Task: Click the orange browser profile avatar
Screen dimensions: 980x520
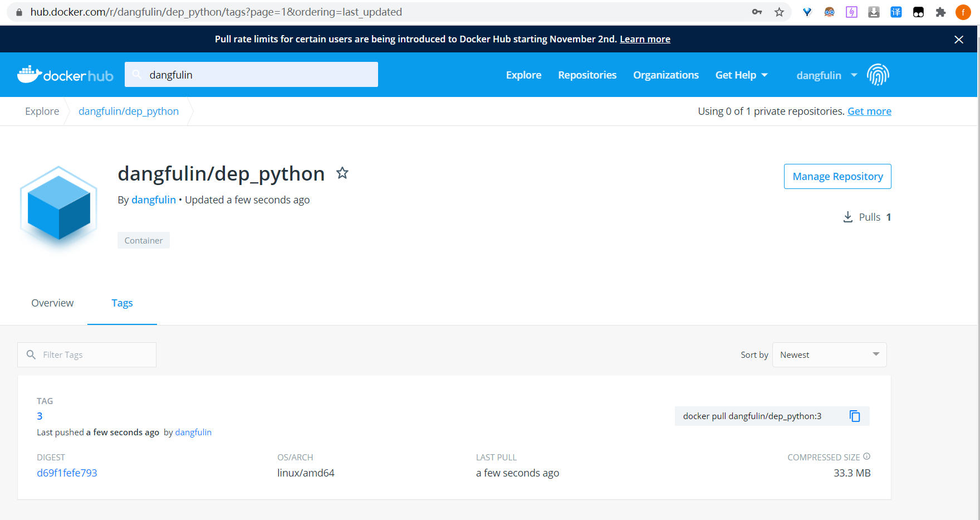Action: pyautogui.click(x=963, y=12)
